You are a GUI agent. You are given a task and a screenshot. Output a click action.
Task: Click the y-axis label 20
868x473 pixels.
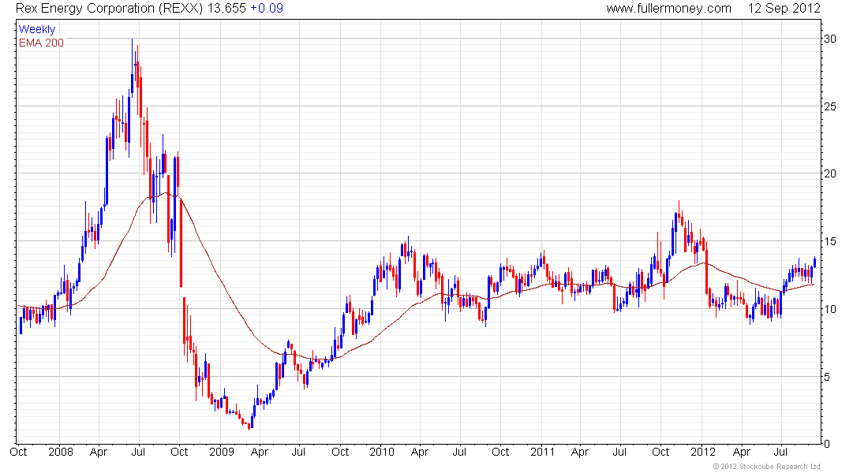(x=830, y=173)
